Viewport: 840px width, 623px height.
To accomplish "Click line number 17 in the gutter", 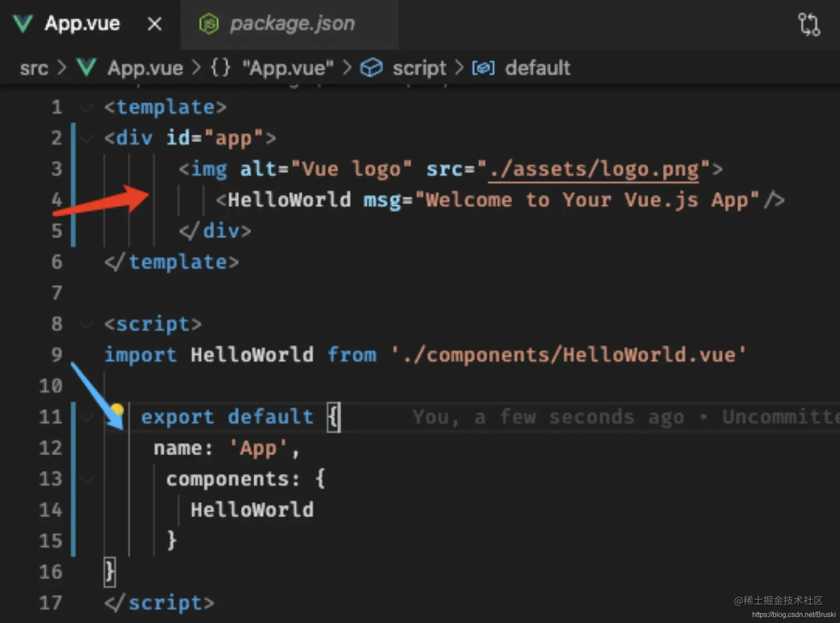I will 51,603.
